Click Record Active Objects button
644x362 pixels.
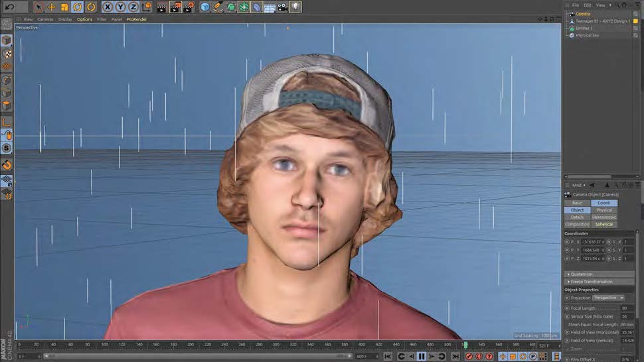[469, 356]
